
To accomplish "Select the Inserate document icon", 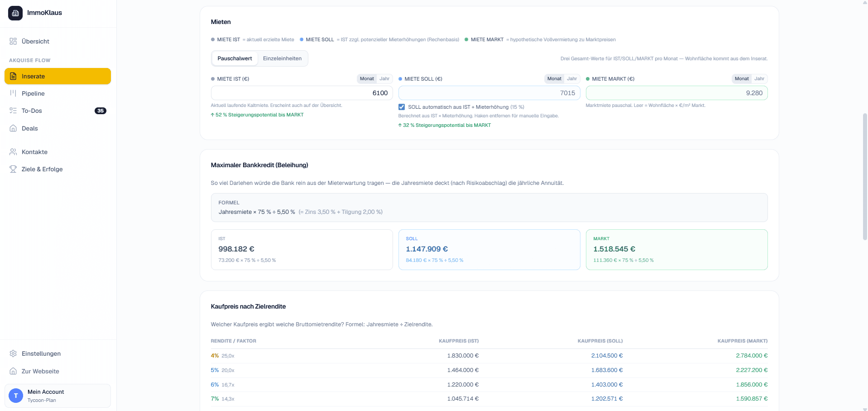I will [13, 76].
